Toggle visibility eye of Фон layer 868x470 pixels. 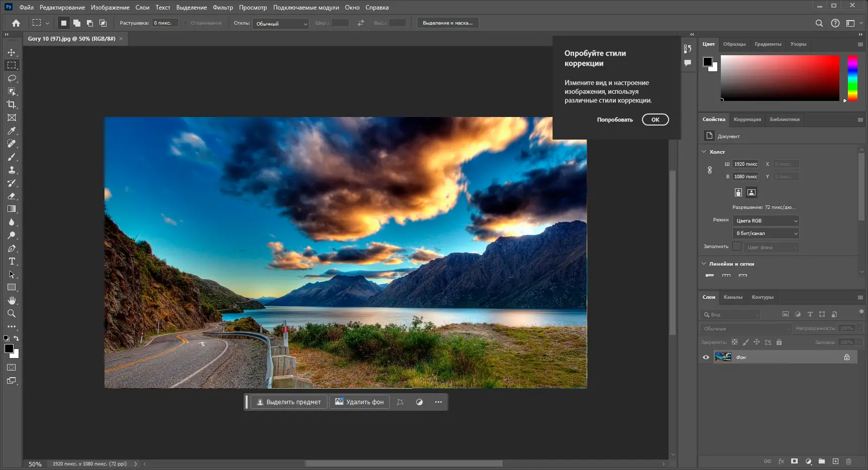click(706, 357)
